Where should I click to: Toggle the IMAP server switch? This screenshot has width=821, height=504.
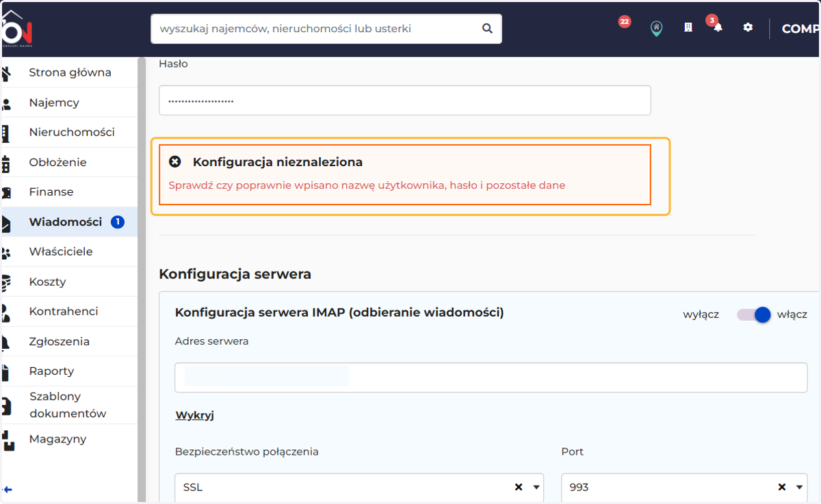coord(754,315)
